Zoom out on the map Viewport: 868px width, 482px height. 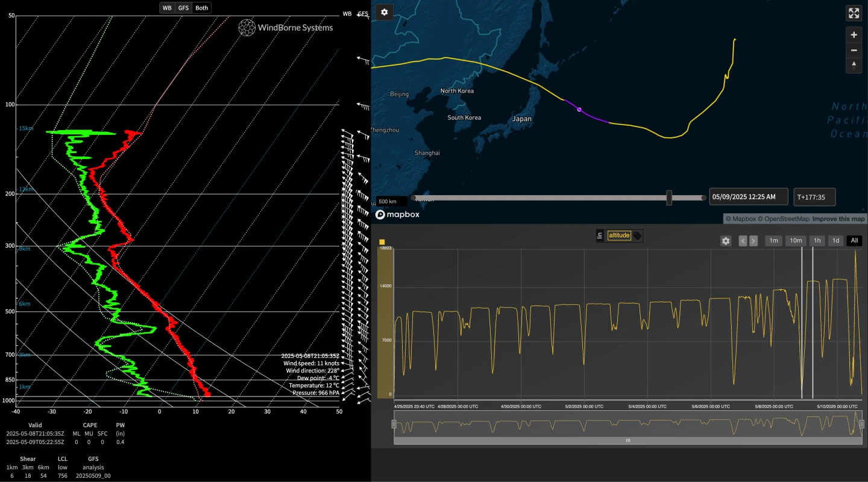pos(854,50)
